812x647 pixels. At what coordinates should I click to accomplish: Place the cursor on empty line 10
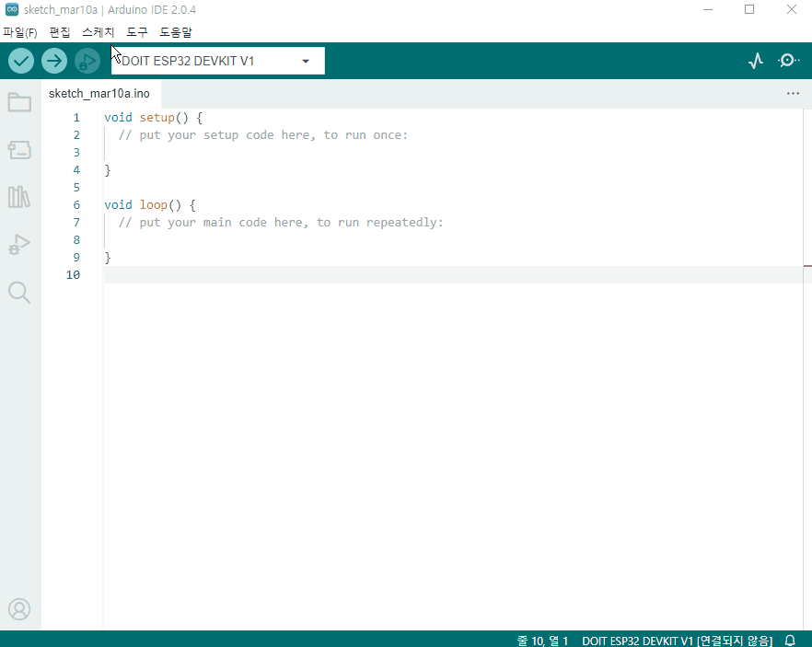point(453,275)
